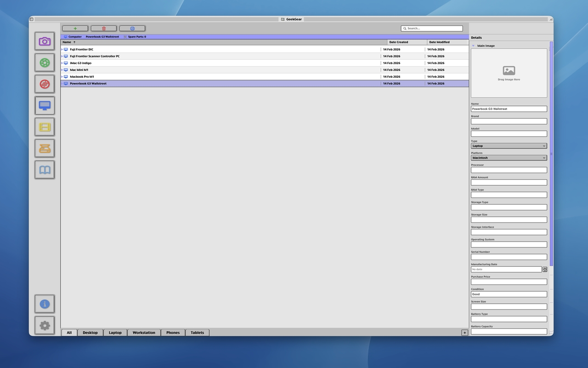Click the Storage Interface input field

(x=509, y=232)
